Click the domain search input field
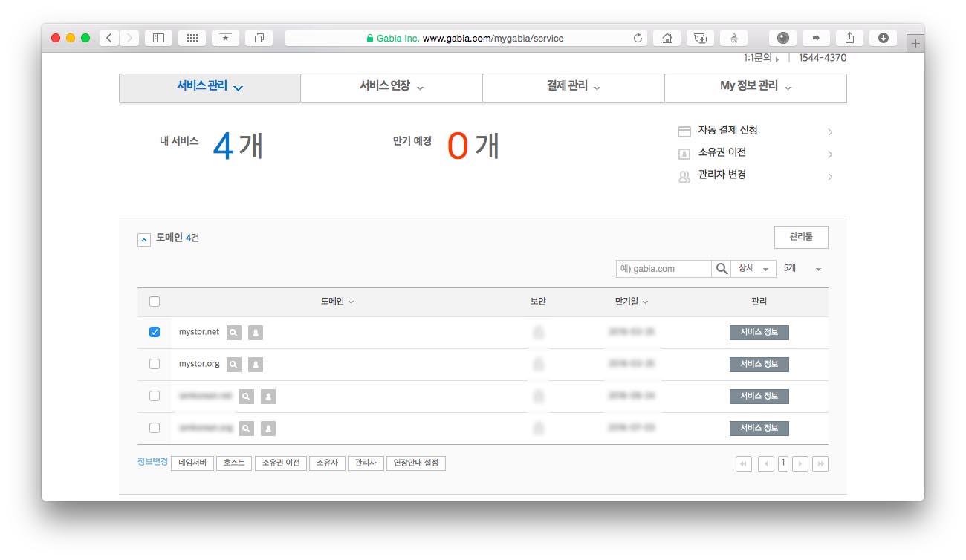Image resolution: width=966 pixels, height=560 pixels. 664,269
